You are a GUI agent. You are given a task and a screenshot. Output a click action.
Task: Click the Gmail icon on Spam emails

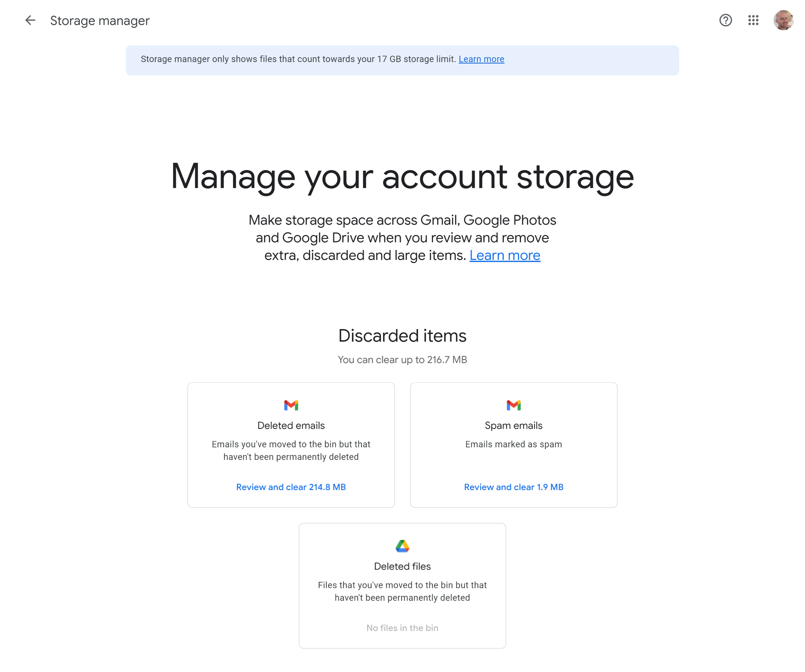click(514, 404)
